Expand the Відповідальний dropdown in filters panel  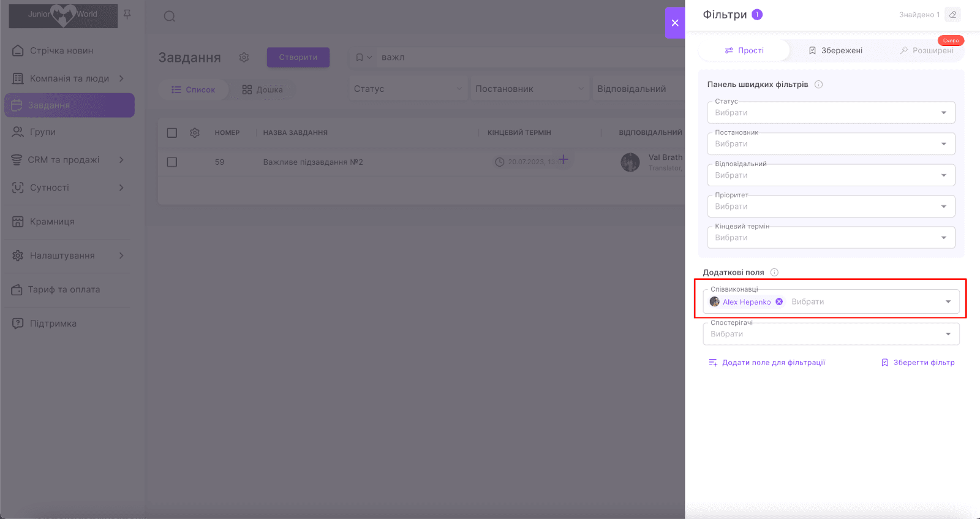point(831,175)
